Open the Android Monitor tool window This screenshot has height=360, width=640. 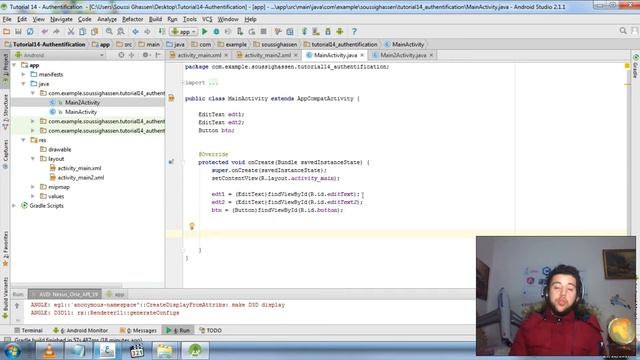click(x=80, y=330)
